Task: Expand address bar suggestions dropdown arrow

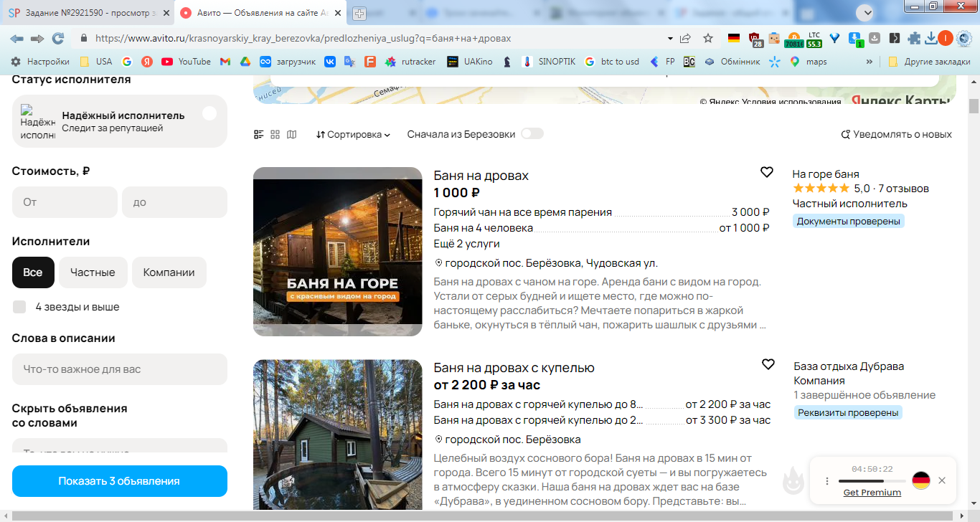Action: tap(670, 39)
